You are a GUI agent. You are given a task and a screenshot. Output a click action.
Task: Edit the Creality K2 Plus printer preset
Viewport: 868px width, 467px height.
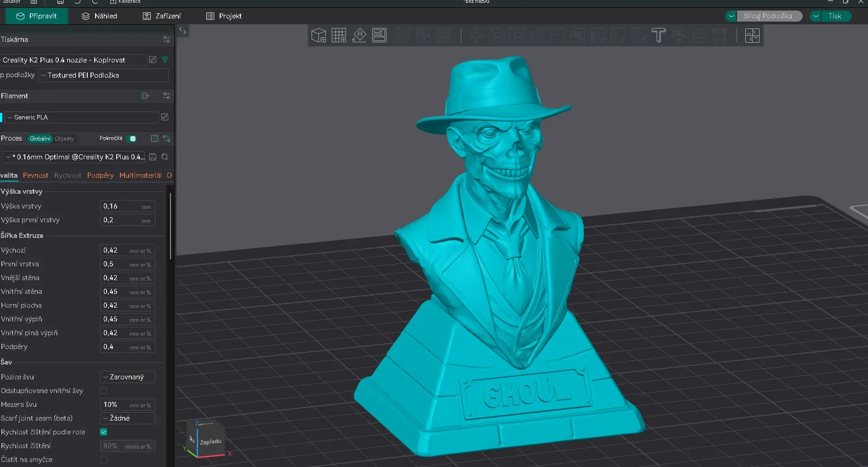153,60
